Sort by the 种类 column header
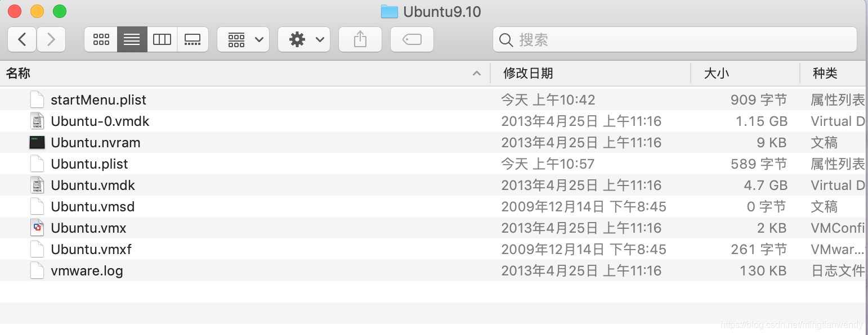 point(825,73)
